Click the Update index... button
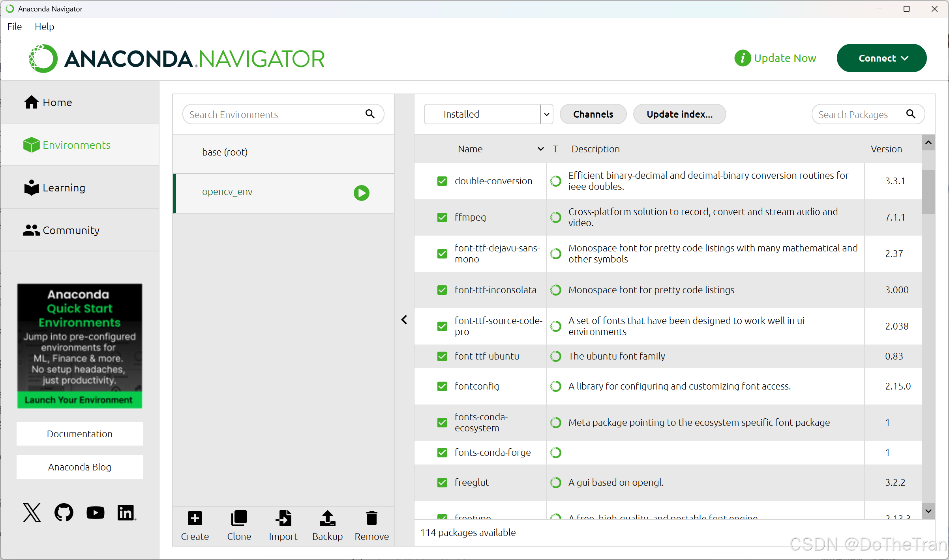 679,114
